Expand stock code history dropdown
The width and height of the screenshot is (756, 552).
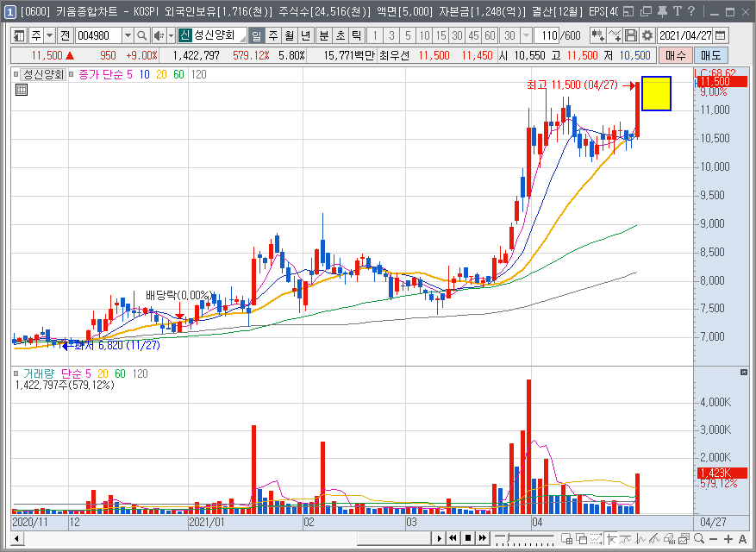(128, 35)
